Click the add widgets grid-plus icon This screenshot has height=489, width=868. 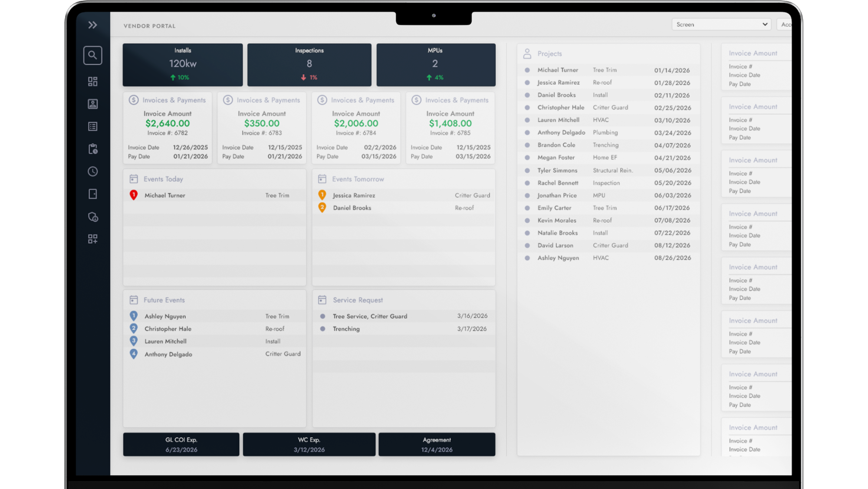(x=92, y=239)
